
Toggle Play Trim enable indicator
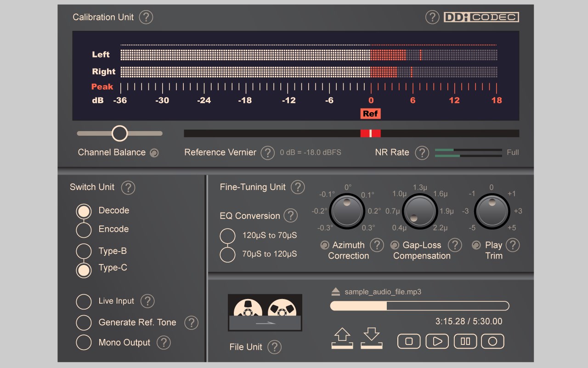coord(476,245)
